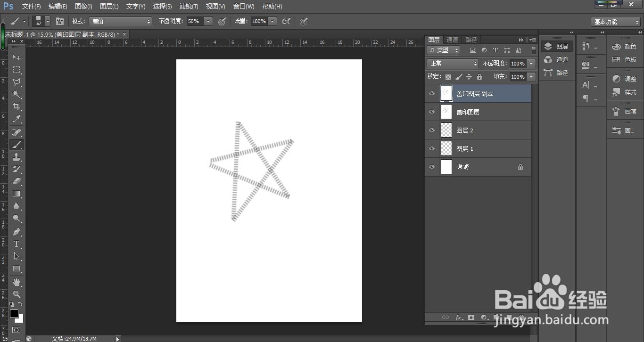Switch to the 路径 tab
Viewport: 644px width, 342px height.
[x=471, y=40]
